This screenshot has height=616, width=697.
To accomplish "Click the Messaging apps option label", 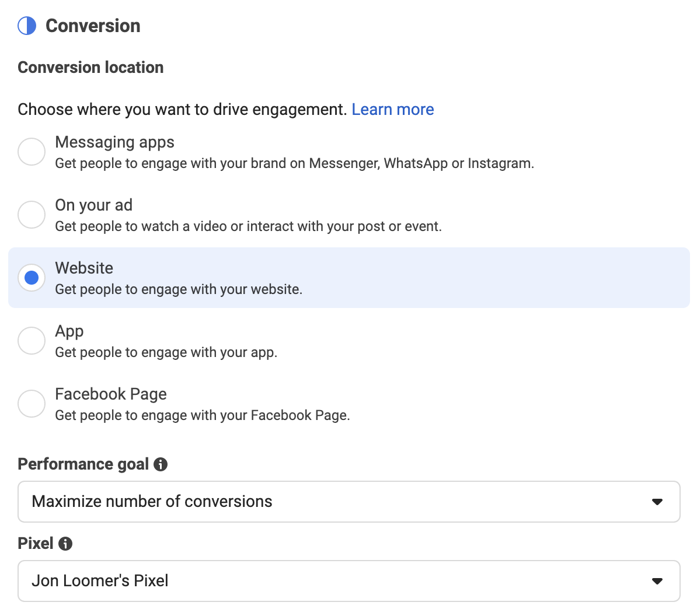I will click(x=114, y=142).
